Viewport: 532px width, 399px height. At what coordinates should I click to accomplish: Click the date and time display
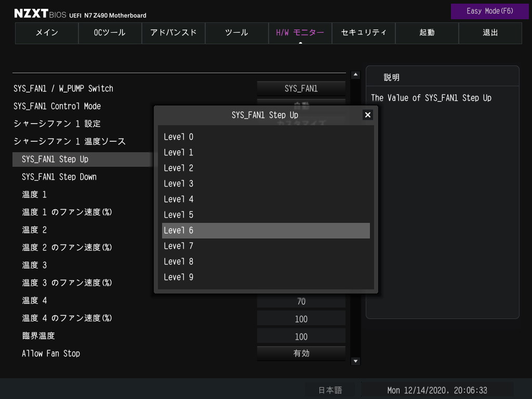pyautogui.click(x=437, y=391)
